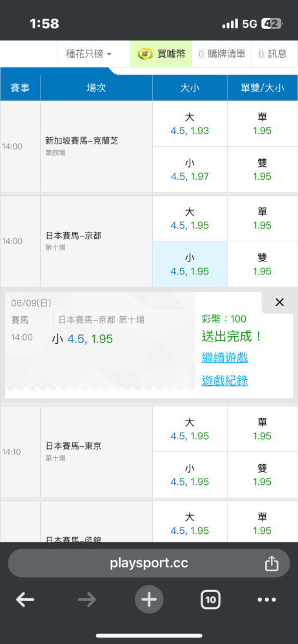The width and height of the screenshot is (298, 644).
Task: Open the tab switcher showing 10
Action: click(211, 600)
